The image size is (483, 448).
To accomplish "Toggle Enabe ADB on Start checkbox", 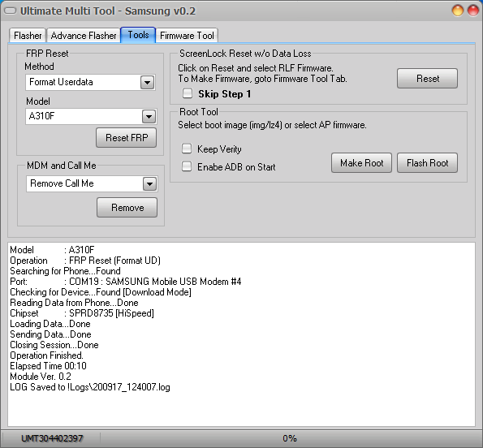I will (187, 166).
